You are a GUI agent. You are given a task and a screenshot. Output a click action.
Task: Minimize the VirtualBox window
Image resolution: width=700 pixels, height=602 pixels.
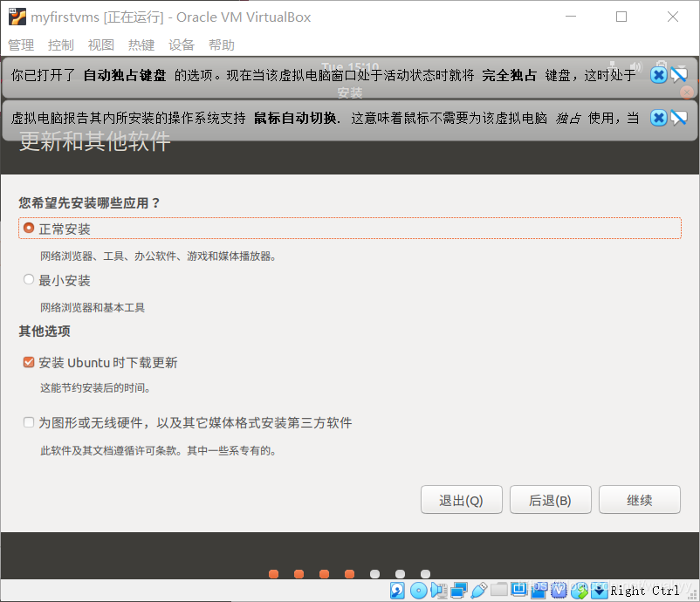tap(571, 17)
